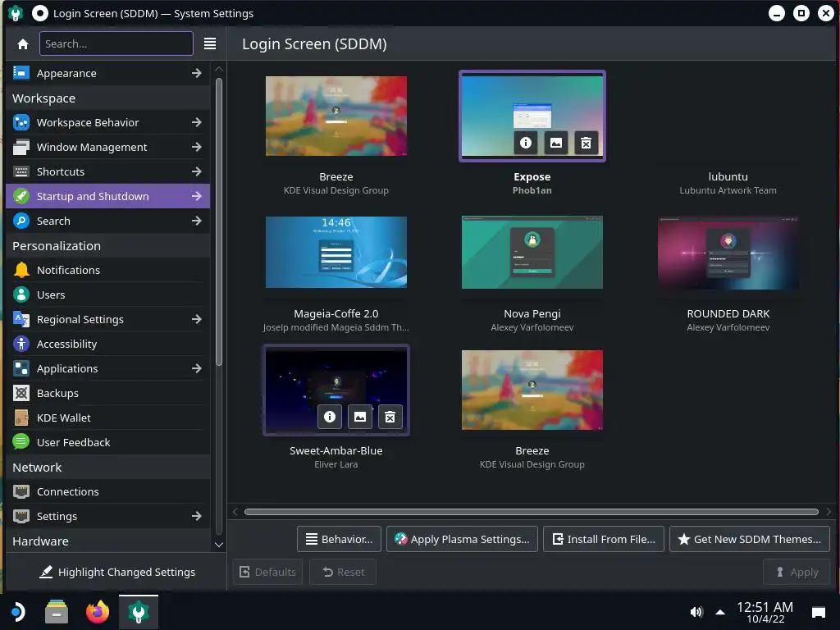
Task: Expand hidden system tray icons
Action: tap(720, 612)
